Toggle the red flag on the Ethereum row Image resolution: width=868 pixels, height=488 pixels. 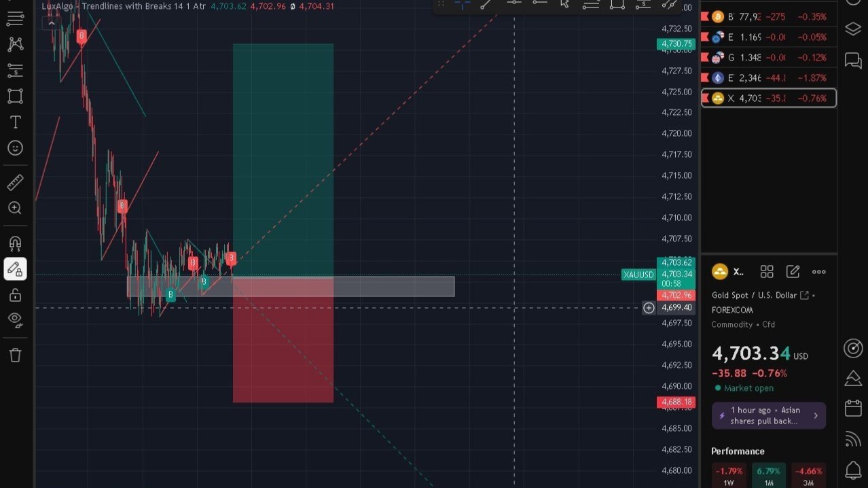click(706, 77)
